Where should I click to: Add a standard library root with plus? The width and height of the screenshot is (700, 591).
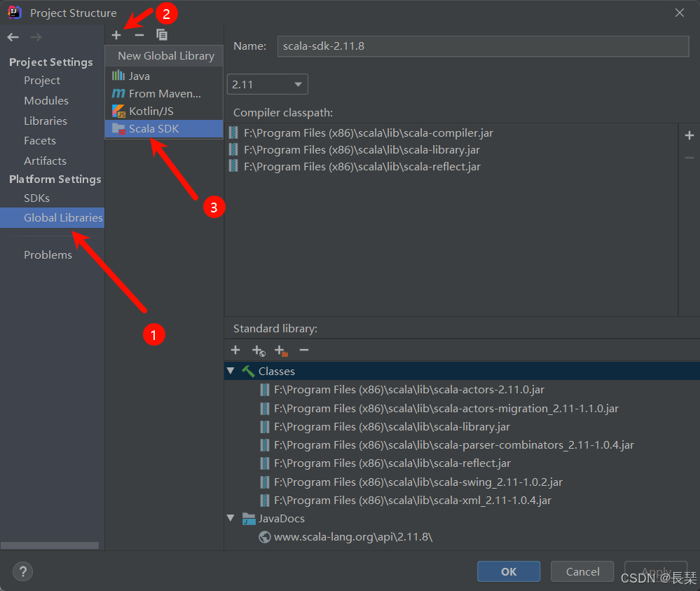pos(235,351)
